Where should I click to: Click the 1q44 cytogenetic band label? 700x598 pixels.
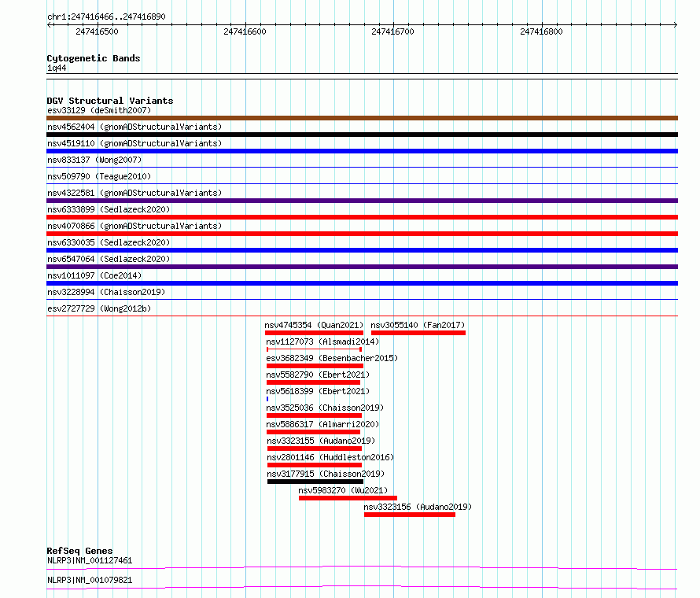pos(57,68)
